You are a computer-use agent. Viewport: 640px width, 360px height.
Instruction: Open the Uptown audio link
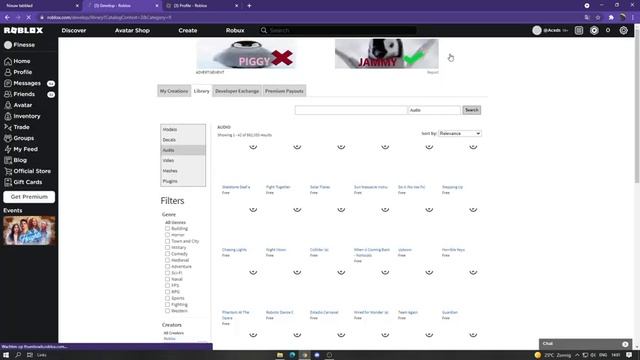(405, 249)
